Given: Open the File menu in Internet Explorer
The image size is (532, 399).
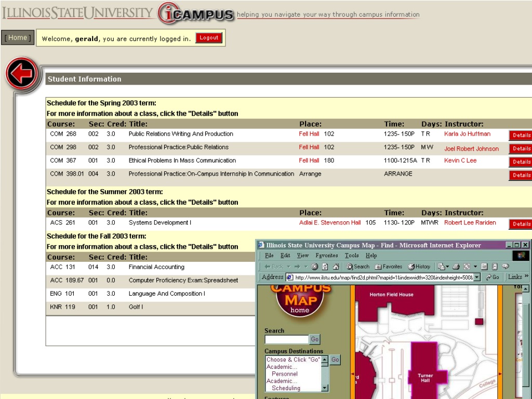Looking at the screenshot, I should click(270, 256).
